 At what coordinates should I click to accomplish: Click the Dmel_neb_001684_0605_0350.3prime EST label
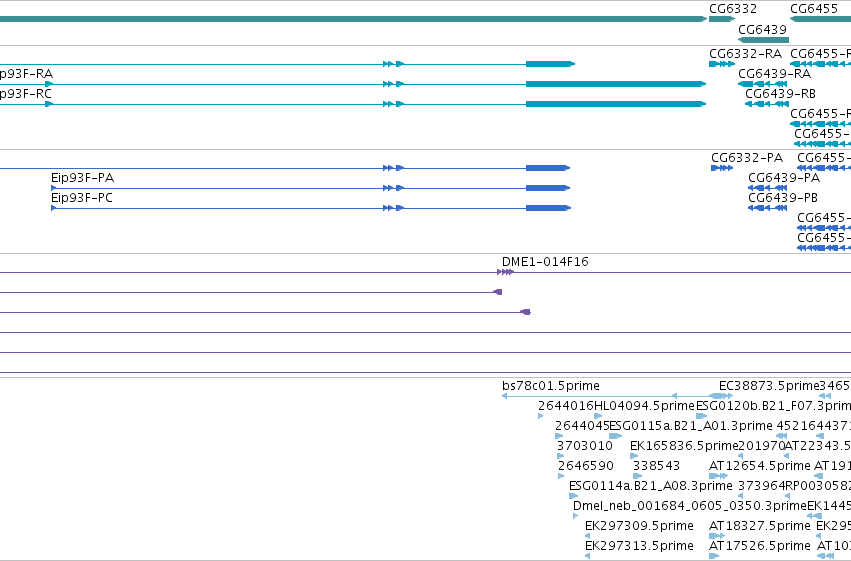pyautogui.click(x=690, y=506)
